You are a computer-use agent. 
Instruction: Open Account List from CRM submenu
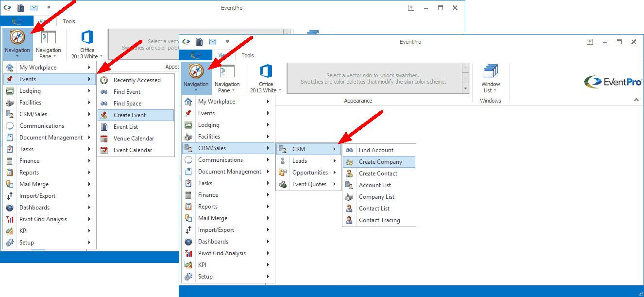379,185
